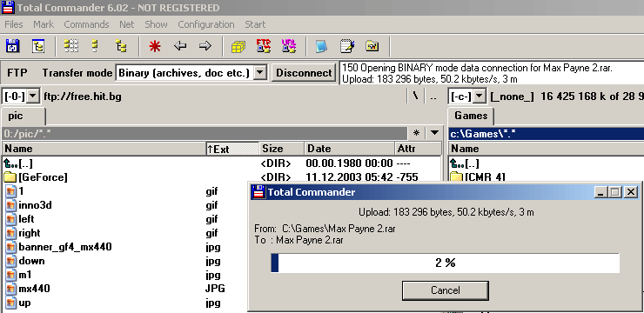Open the Commands menu
Viewport: 644px width, 313px height.
pos(86,24)
